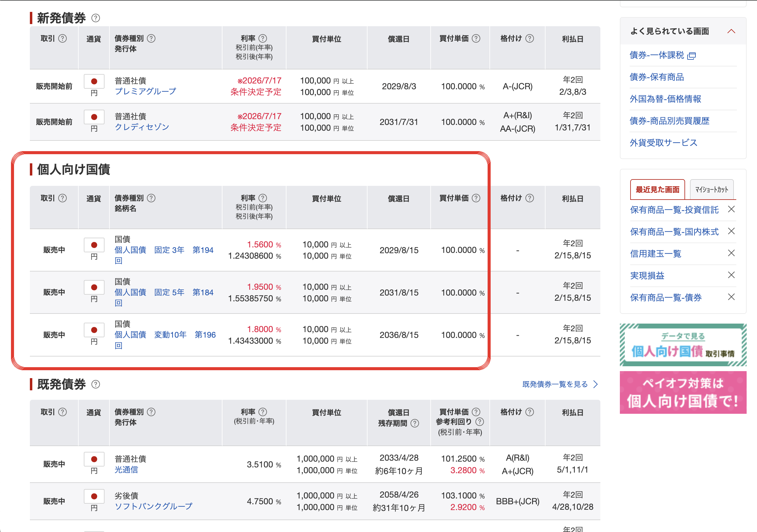Click ペイオフ対策は個人向け国債で banner
The height and width of the screenshot is (532, 757).
coord(683,392)
